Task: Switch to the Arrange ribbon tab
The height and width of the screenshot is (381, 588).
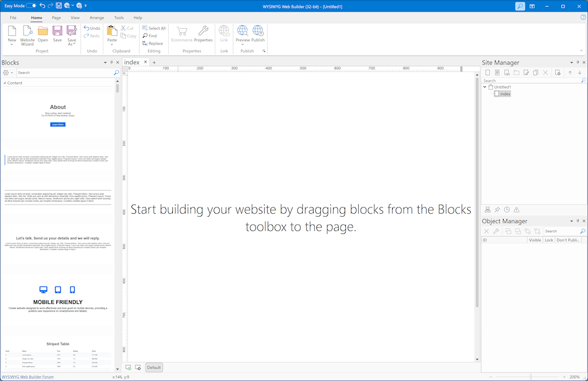Action: [x=96, y=18]
